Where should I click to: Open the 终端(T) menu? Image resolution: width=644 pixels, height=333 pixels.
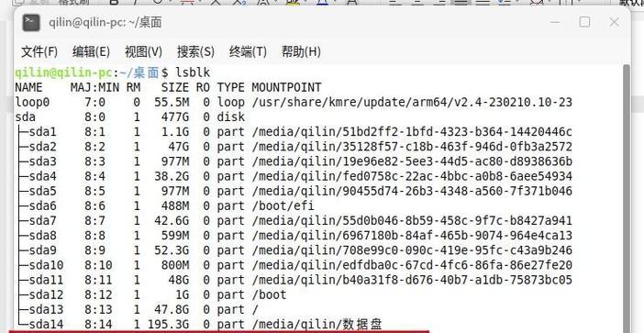click(x=248, y=52)
